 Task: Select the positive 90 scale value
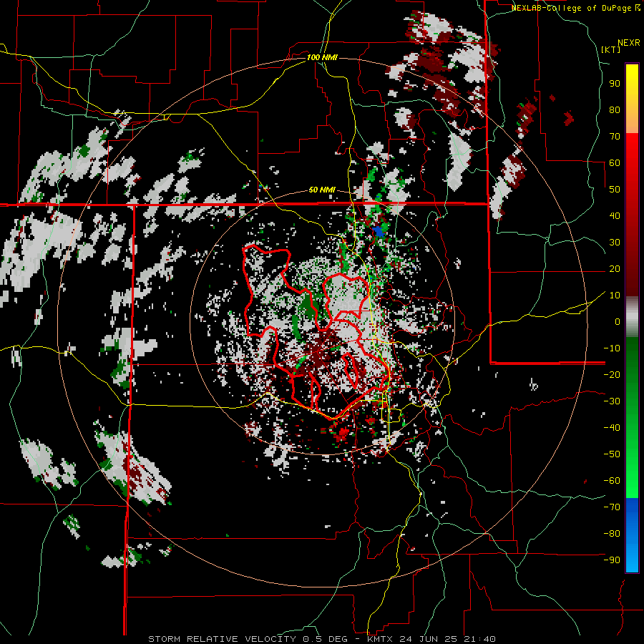pyautogui.click(x=615, y=84)
